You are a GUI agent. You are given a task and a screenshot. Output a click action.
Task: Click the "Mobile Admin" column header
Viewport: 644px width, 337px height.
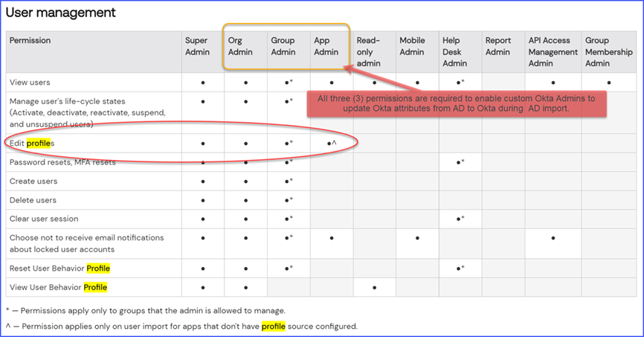point(412,46)
